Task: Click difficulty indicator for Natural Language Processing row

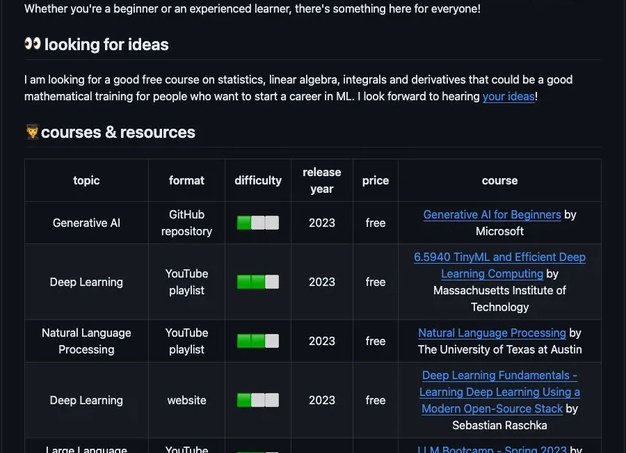Action: (x=258, y=341)
